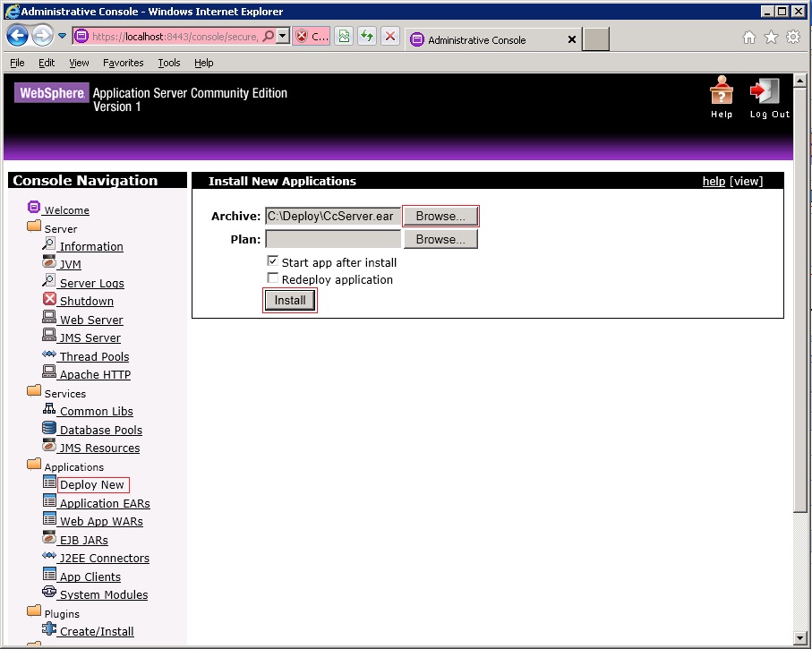Click the Stop loading X icon

click(x=390, y=37)
